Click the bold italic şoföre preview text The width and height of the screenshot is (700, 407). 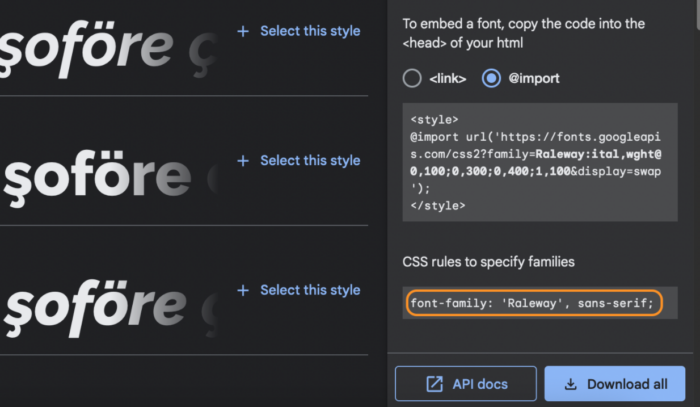109,308
